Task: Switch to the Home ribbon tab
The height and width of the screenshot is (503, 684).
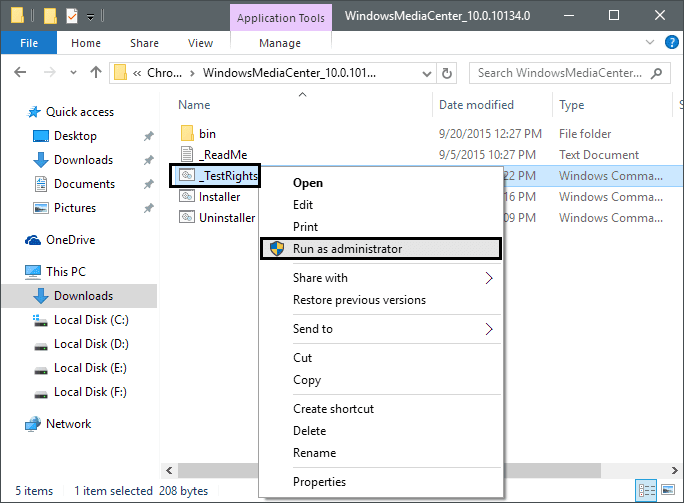Action: click(86, 43)
